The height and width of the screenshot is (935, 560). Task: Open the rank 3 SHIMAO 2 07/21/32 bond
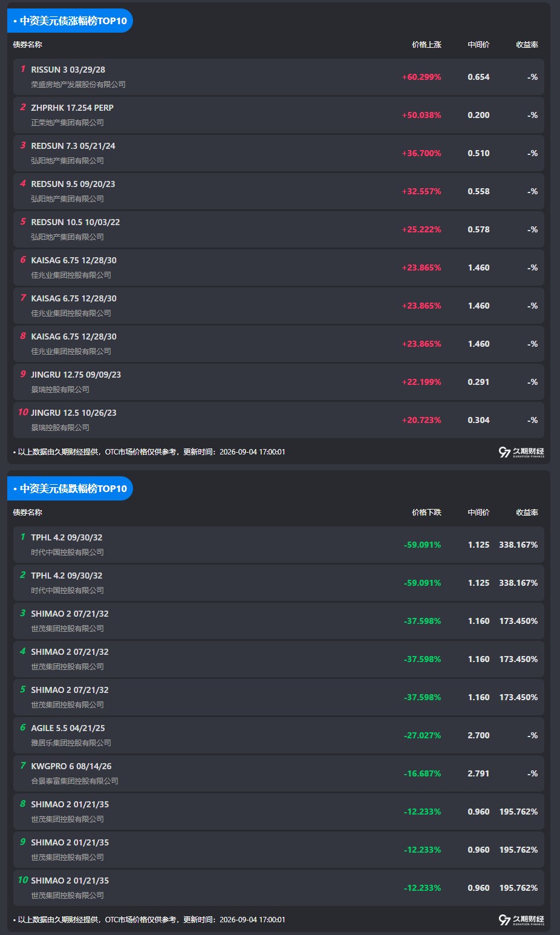tap(70, 614)
